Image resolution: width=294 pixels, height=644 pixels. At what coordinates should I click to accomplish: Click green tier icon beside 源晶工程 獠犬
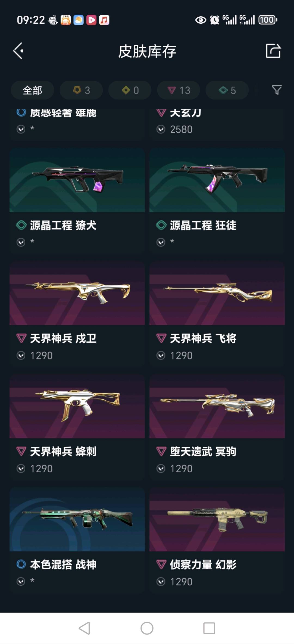pos(21,225)
